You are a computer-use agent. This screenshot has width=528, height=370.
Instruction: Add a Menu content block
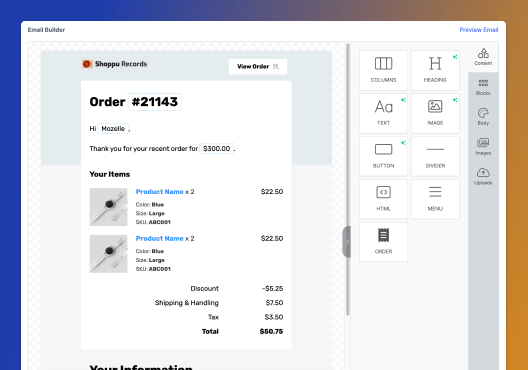435,199
